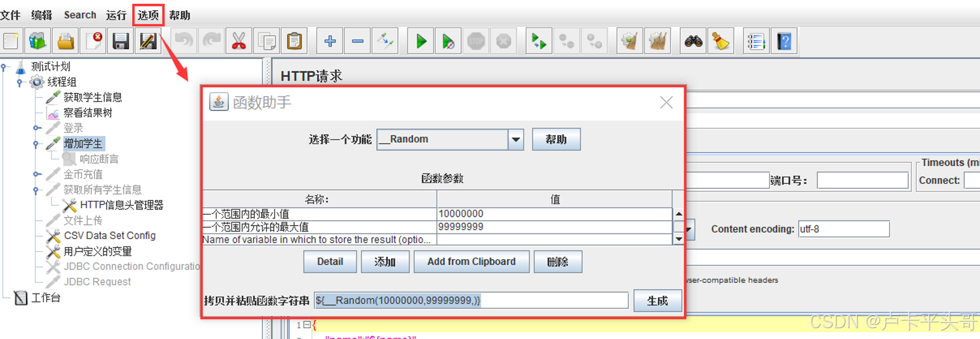Click the Copy icon in toolbar
Image resolution: width=980 pixels, height=339 pixels.
267,41
